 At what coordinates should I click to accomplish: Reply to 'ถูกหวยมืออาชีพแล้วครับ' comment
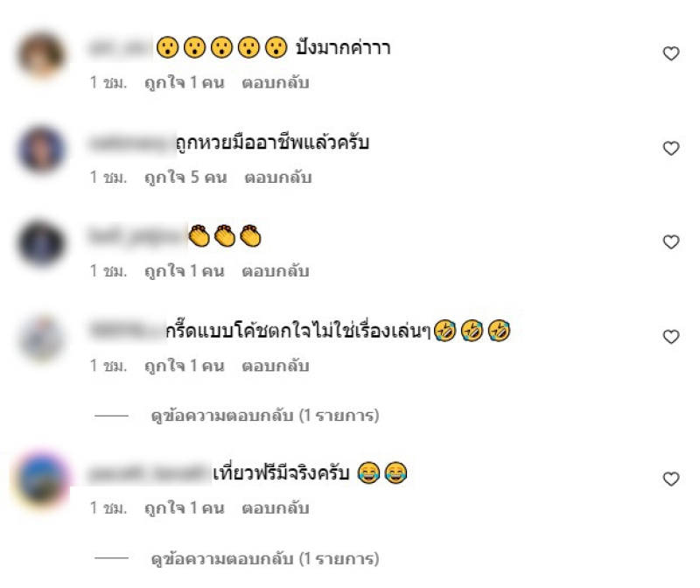point(277,178)
